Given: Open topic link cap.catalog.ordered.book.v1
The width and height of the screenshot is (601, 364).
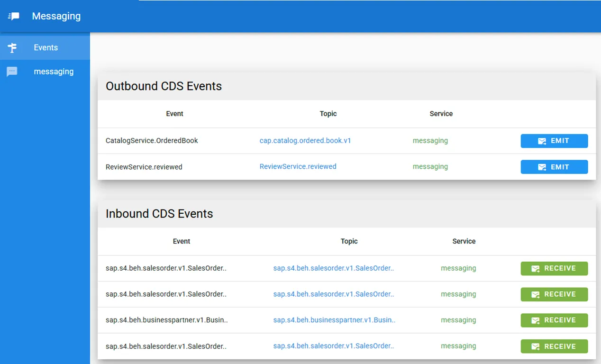Looking at the screenshot, I should (305, 141).
